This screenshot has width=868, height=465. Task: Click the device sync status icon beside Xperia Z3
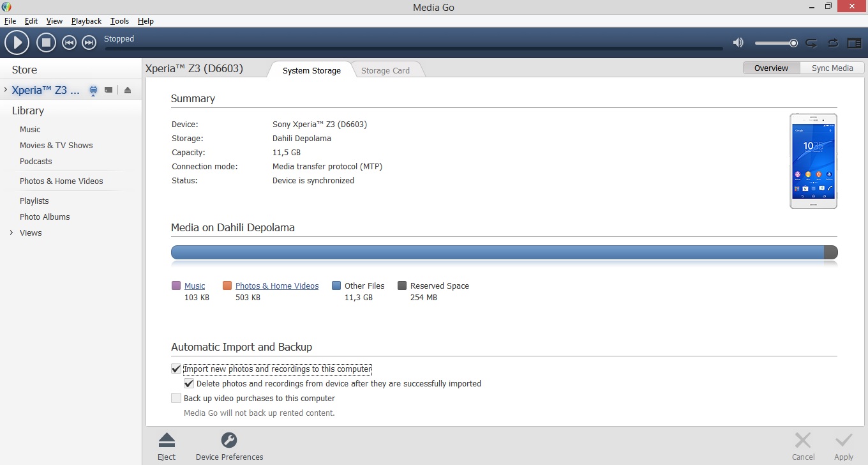point(94,91)
